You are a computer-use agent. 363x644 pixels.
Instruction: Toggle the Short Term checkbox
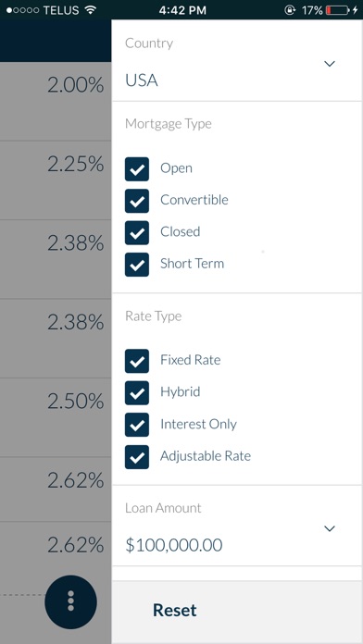[x=137, y=265]
